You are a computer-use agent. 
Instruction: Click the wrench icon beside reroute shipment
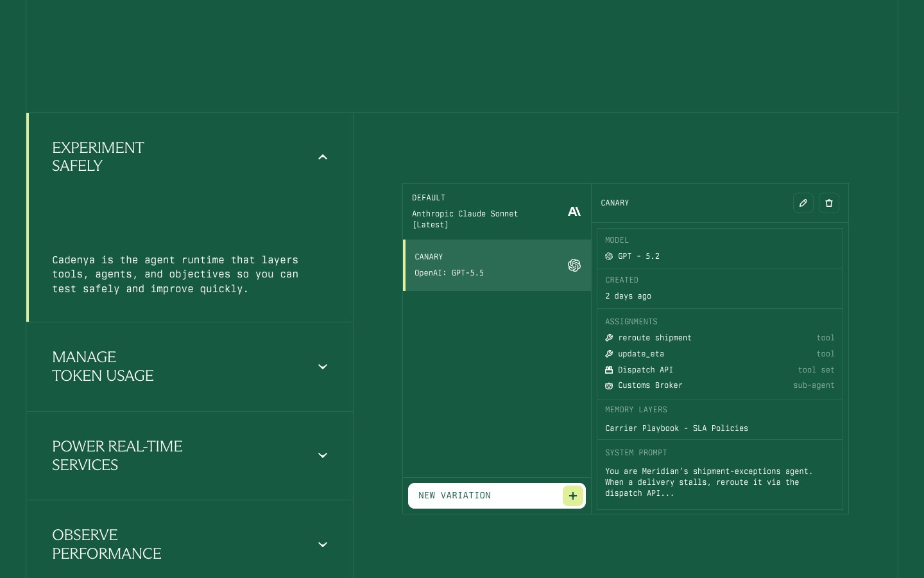tap(609, 338)
